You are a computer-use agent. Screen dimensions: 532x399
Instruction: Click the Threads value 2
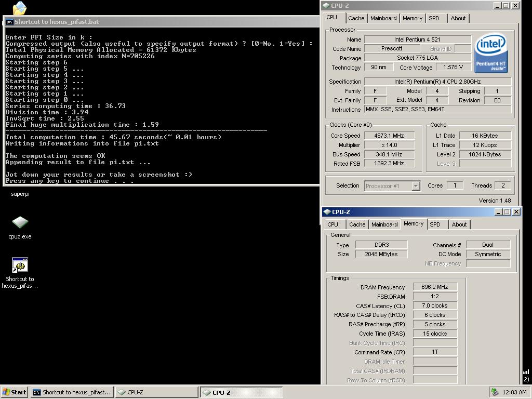click(503, 185)
